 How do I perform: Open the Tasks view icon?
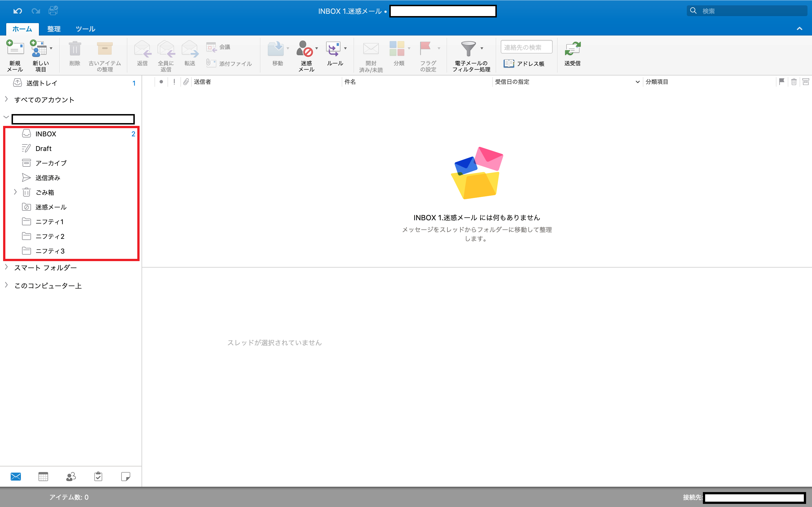(98, 477)
